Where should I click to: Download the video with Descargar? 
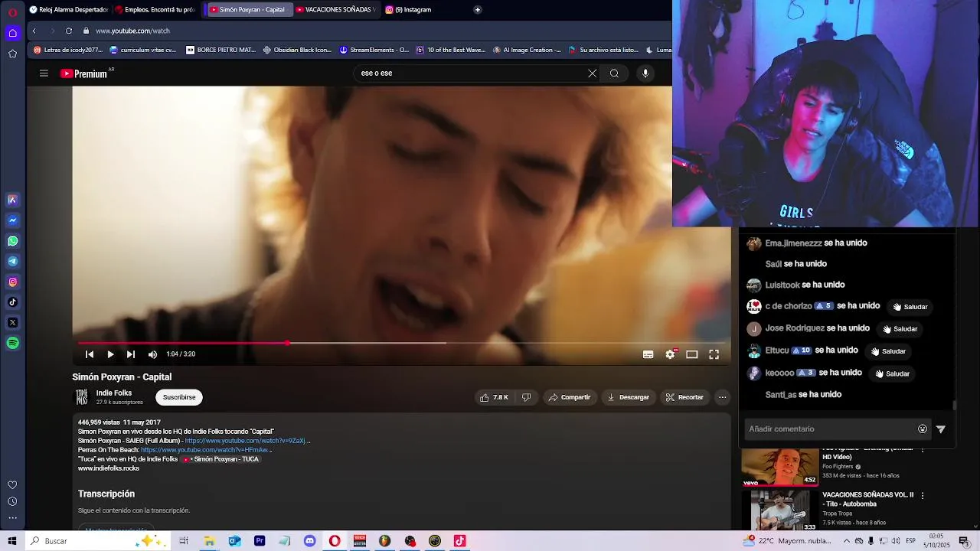(628, 397)
